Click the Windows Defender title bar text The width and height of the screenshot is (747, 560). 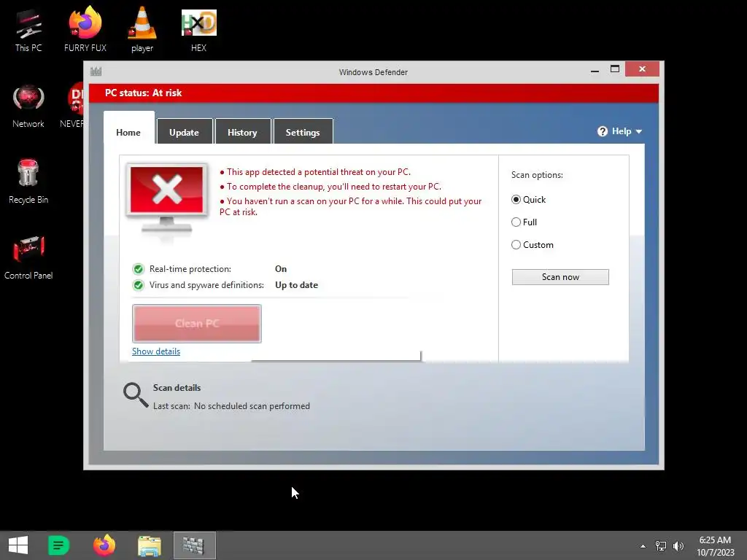pos(373,72)
